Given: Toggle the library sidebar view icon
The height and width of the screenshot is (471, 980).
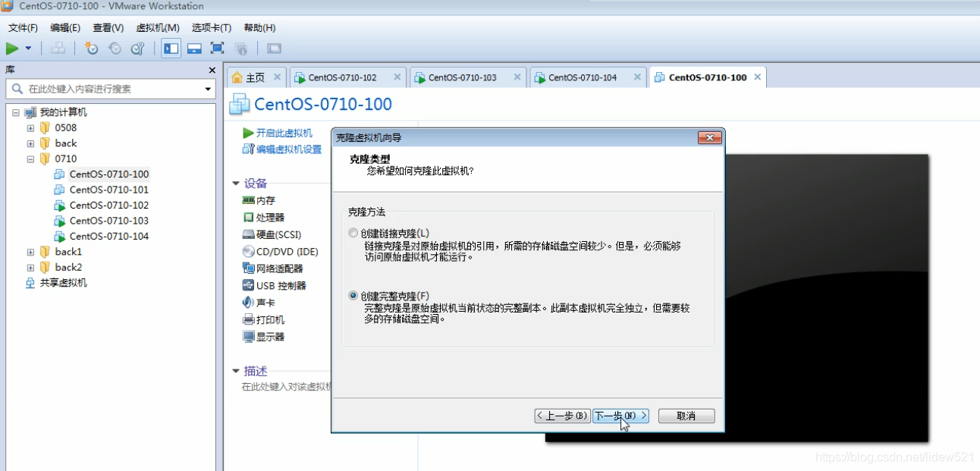Looking at the screenshot, I should point(171,49).
